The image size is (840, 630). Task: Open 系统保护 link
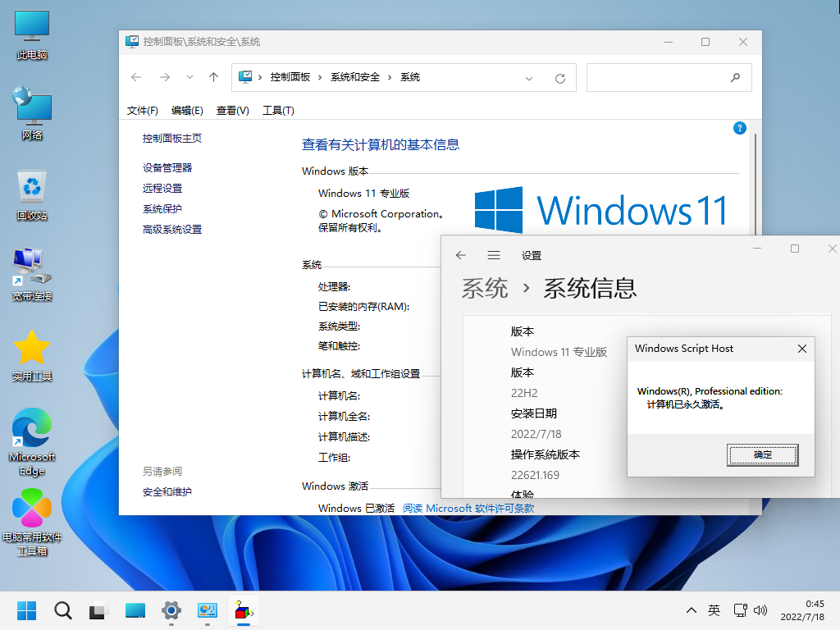pyautogui.click(x=162, y=208)
